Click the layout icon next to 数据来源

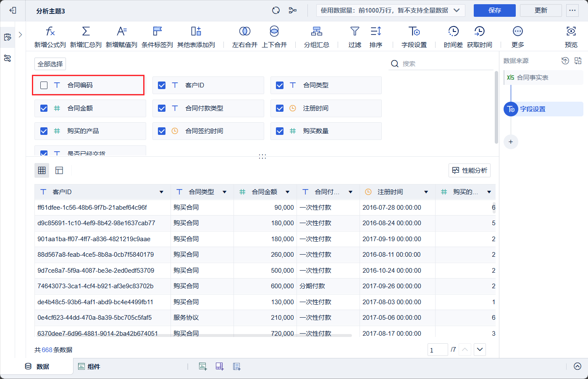[x=578, y=61]
